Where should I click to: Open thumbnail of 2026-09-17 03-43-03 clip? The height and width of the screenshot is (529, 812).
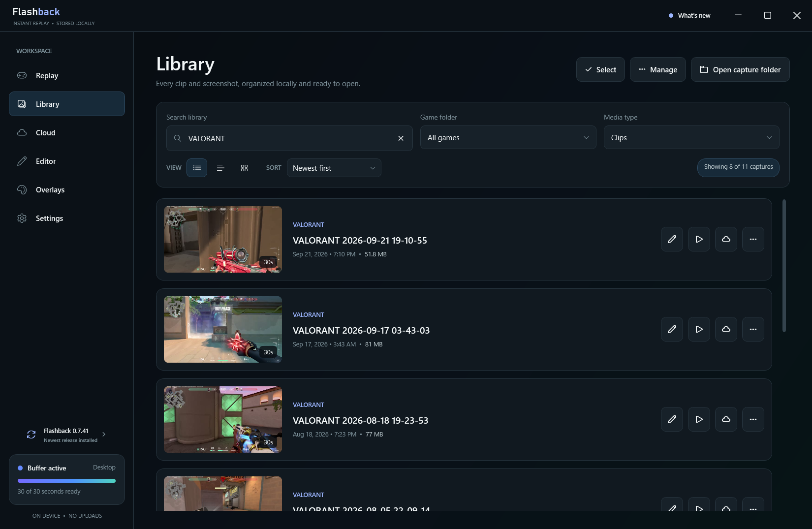(x=223, y=330)
